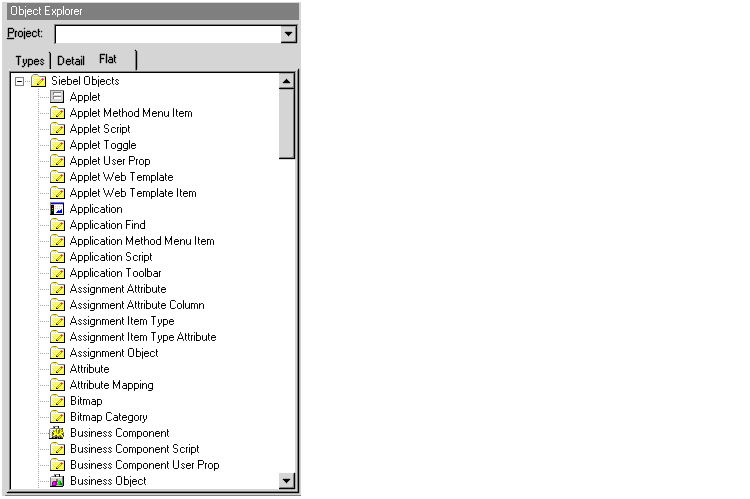Click the Assignment Item Type folder icon
750x499 pixels.
click(57, 321)
